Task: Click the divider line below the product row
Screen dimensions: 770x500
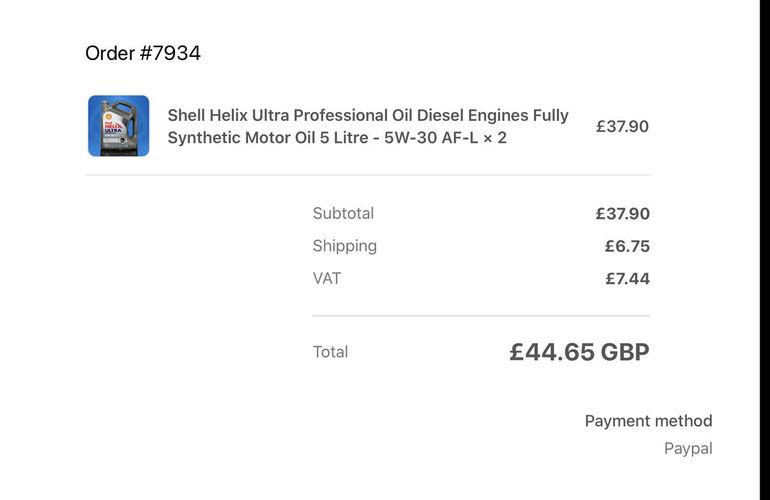Action: (368, 175)
